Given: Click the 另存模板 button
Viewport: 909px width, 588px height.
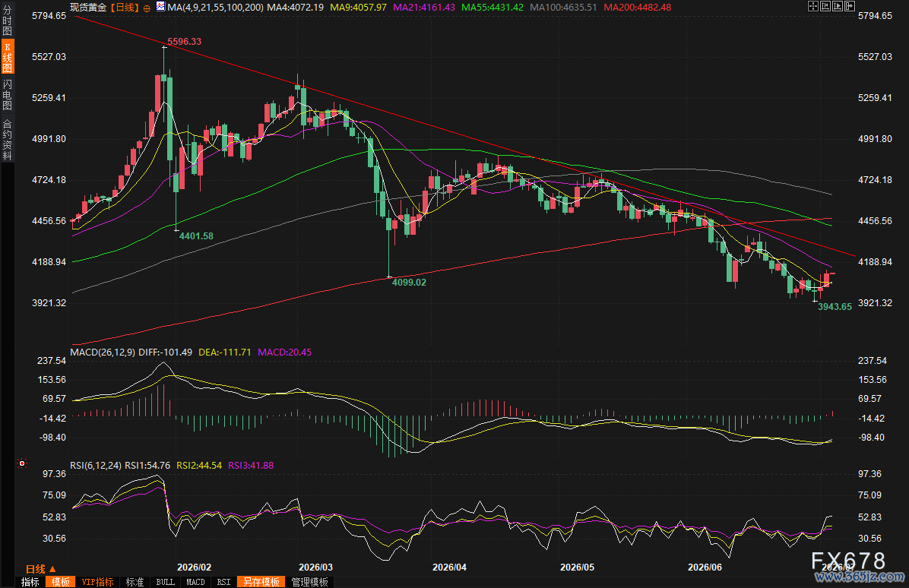Looking at the screenshot, I should tap(261, 582).
